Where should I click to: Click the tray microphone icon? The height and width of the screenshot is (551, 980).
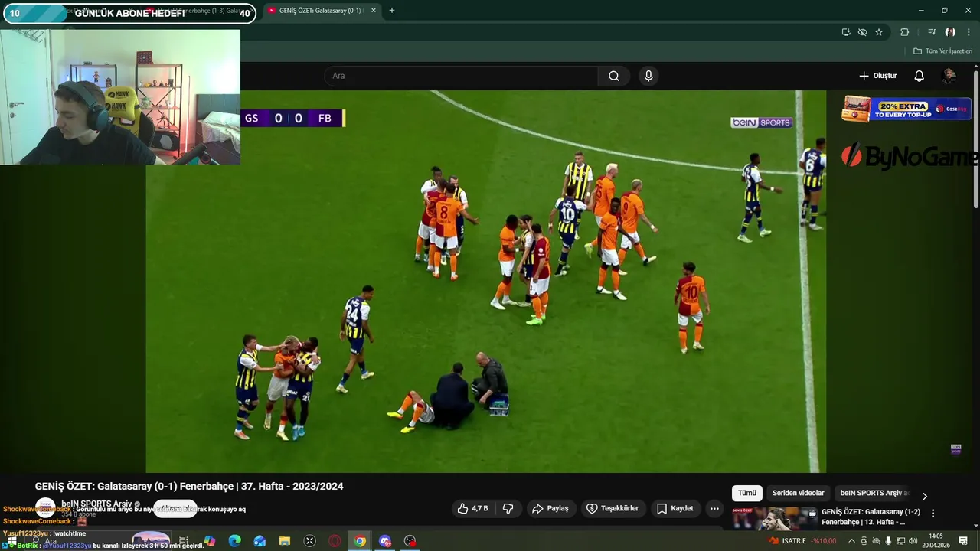click(888, 541)
